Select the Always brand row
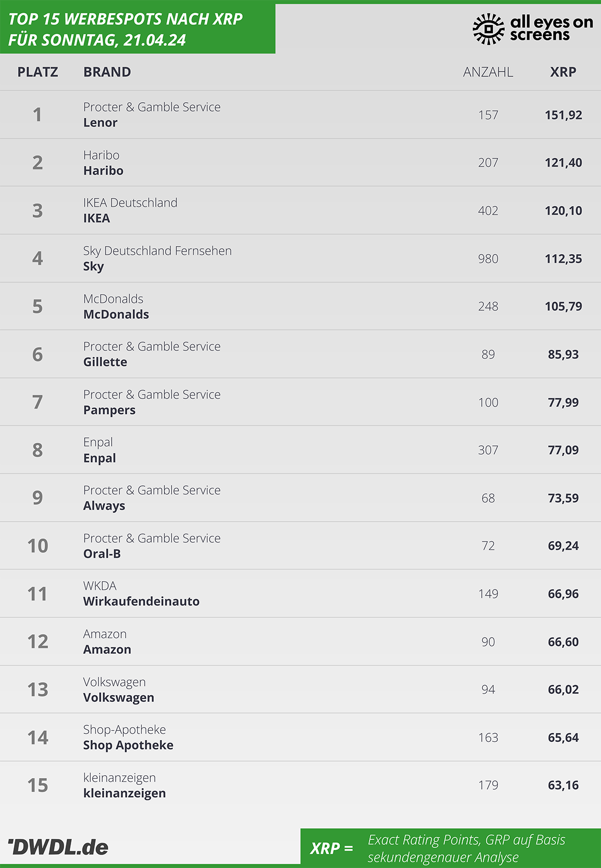The height and width of the screenshot is (868, 601). (x=300, y=498)
